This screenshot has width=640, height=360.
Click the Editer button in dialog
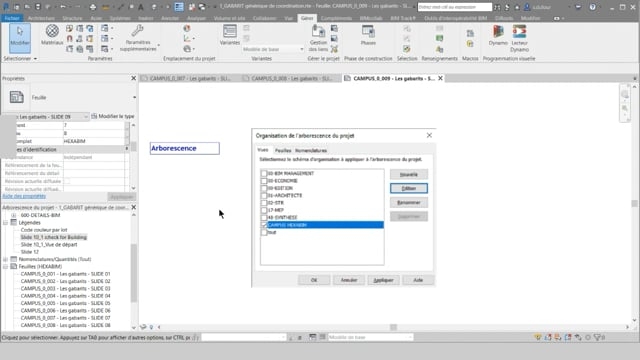409,188
